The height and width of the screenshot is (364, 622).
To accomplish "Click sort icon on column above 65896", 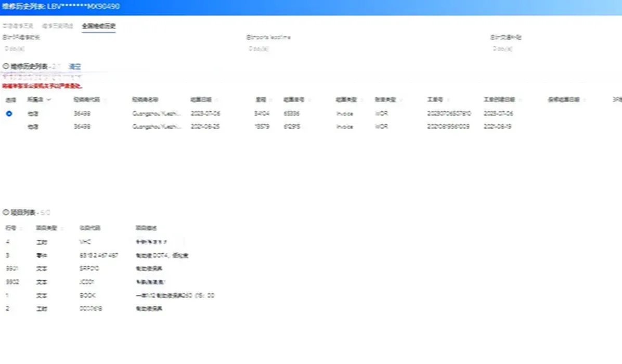I will pos(309,100).
